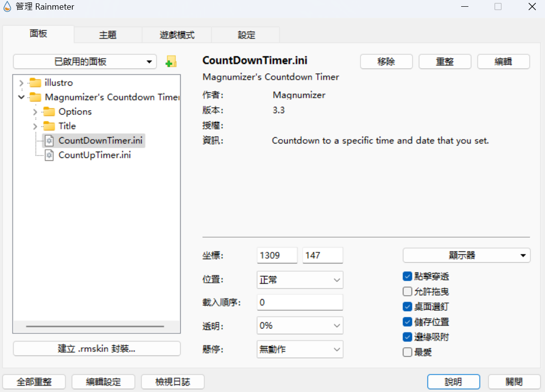Select the Options tree entry label
The image size is (545, 392).
(75, 112)
